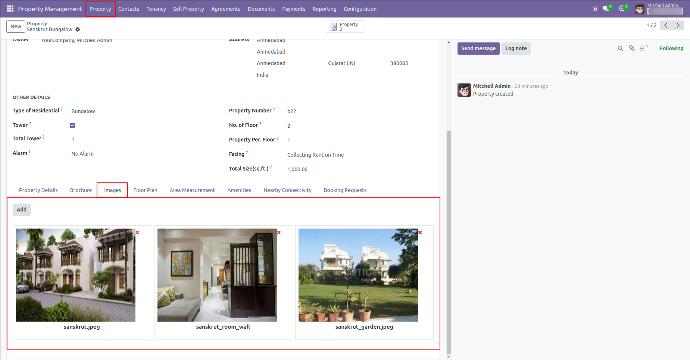Go to the previous record arrow

point(666,26)
